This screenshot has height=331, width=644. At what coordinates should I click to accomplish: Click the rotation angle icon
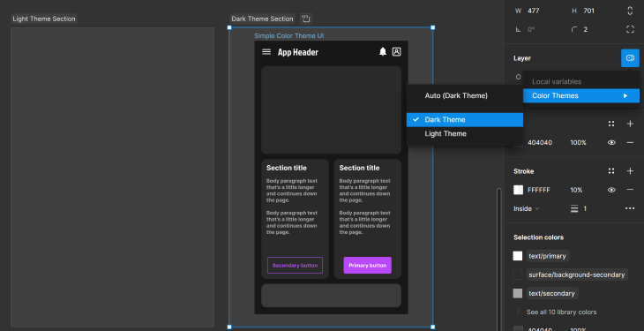click(519, 30)
